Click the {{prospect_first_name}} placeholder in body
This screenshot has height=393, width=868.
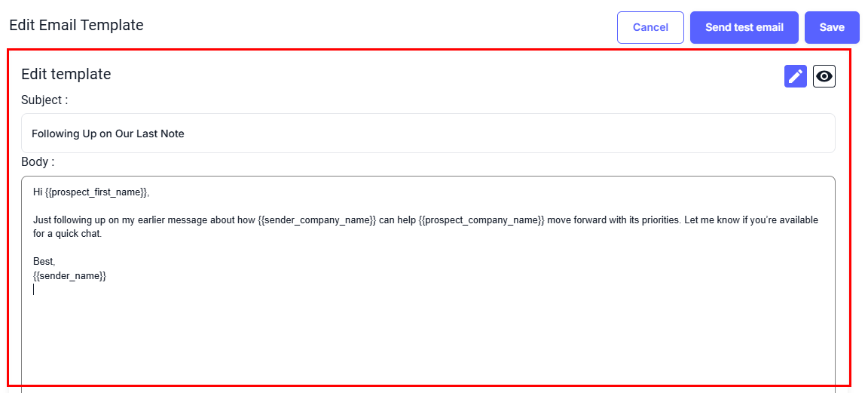(x=96, y=192)
